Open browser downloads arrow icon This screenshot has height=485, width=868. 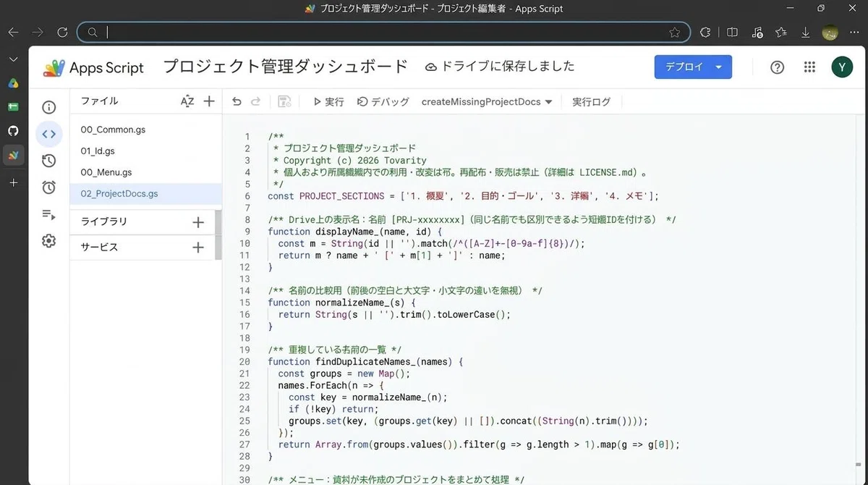click(x=806, y=32)
